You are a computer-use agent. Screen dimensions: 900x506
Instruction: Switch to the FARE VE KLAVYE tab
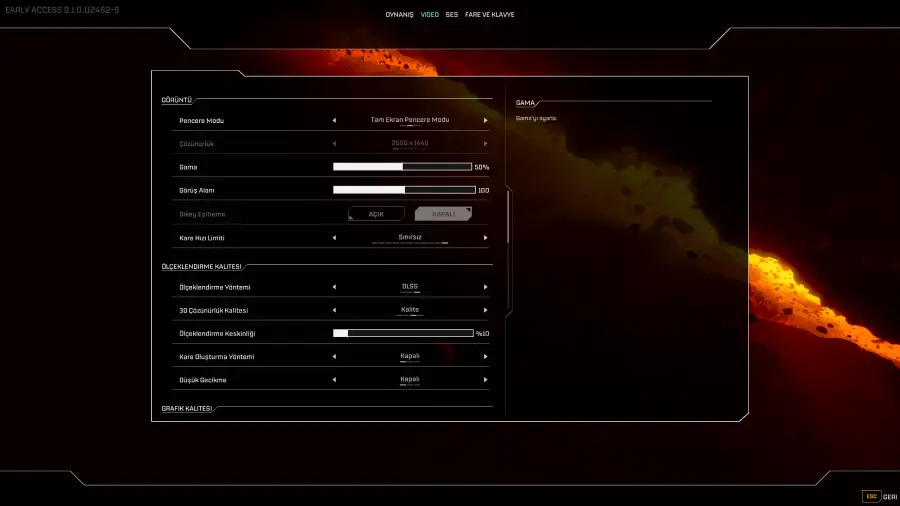tap(490, 15)
